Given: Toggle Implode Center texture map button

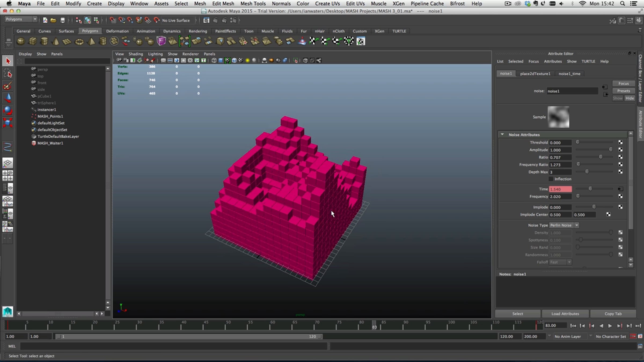Looking at the screenshot, I should click(608, 215).
